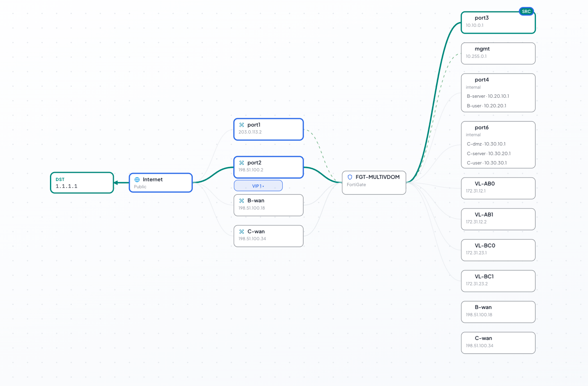Click the SRC badge on port3
The height and width of the screenshot is (386, 588).
tap(526, 11)
